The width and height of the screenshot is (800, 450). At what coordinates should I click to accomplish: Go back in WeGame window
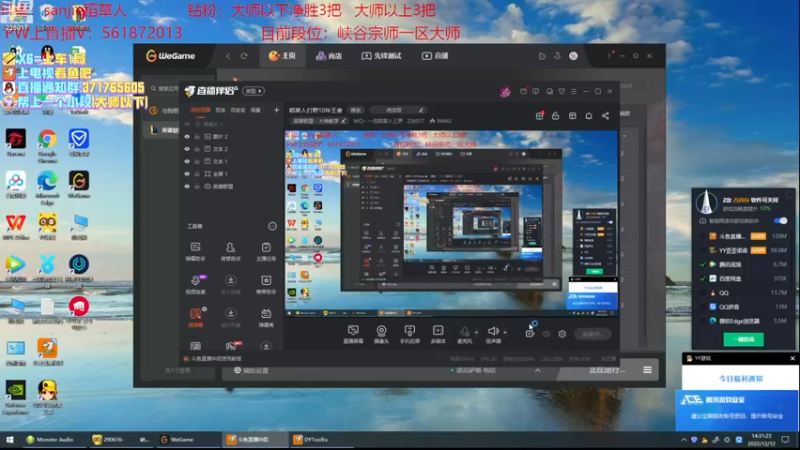pyautogui.click(x=228, y=56)
